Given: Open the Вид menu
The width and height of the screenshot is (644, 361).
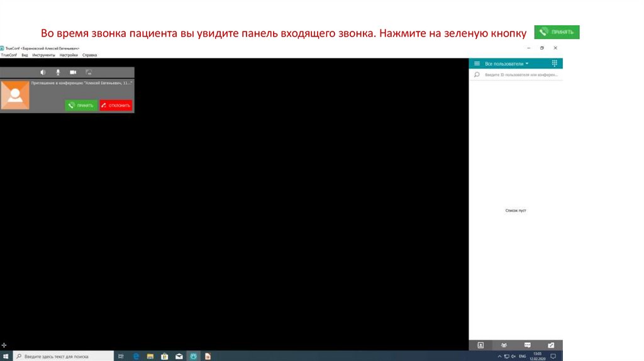Looking at the screenshot, I should [x=25, y=55].
